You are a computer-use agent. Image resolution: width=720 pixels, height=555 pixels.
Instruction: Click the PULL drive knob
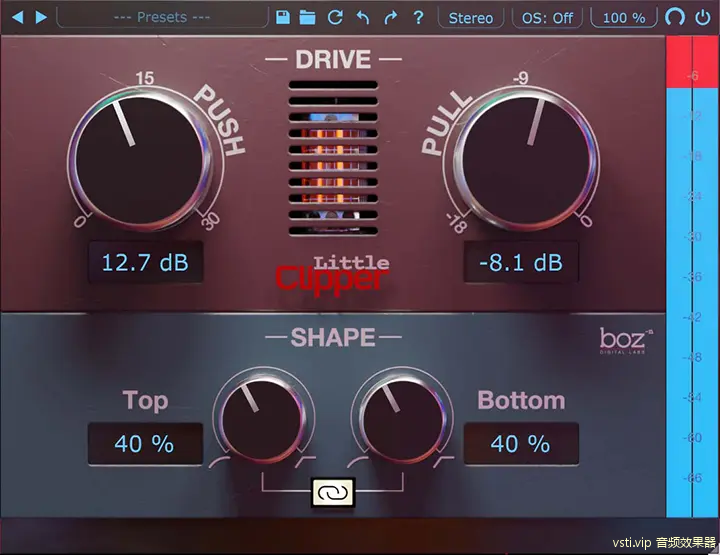(526, 159)
